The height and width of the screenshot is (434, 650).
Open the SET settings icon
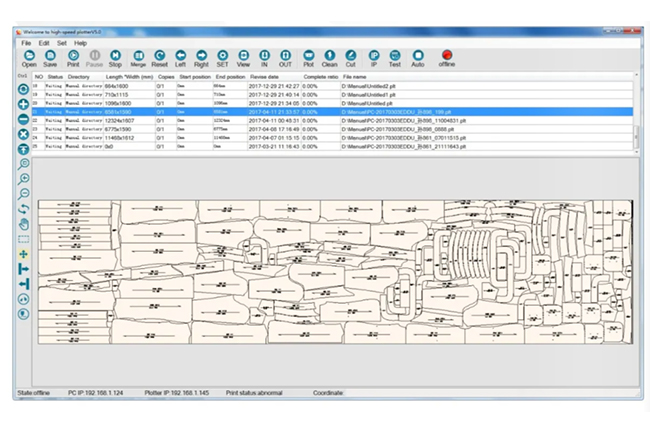pyautogui.click(x=222, y=57)
